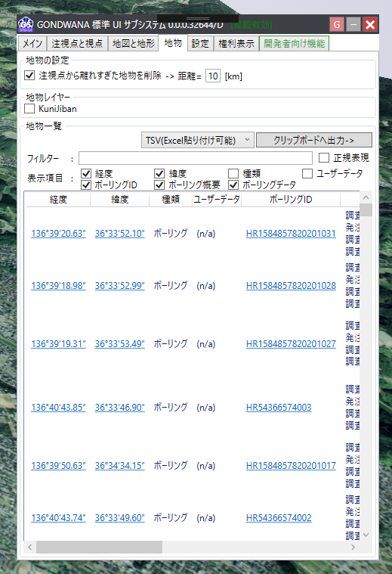
Task: Open latitude link 36°33'52.10"
Action: pyautogui.click(x=119, y=234)
